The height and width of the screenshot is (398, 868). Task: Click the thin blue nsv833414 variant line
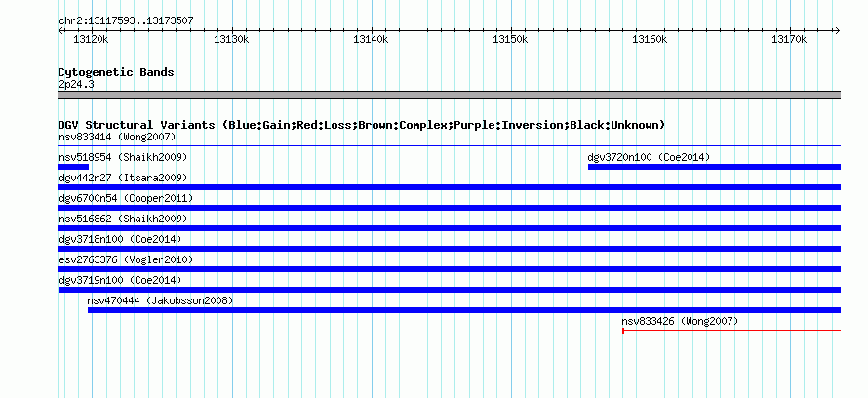[x=449, y=146]
